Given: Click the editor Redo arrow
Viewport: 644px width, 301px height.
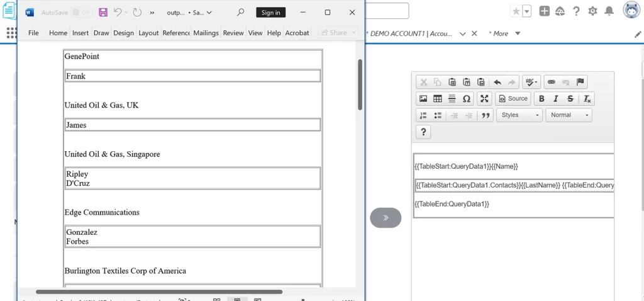Looking at the screenshot, I should (x=511, y=82).
